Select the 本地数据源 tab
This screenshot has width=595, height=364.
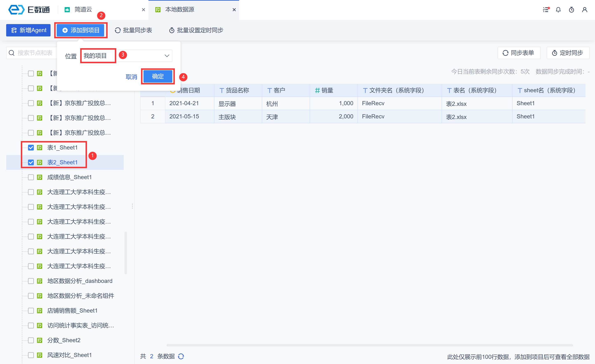pos(180,10)
